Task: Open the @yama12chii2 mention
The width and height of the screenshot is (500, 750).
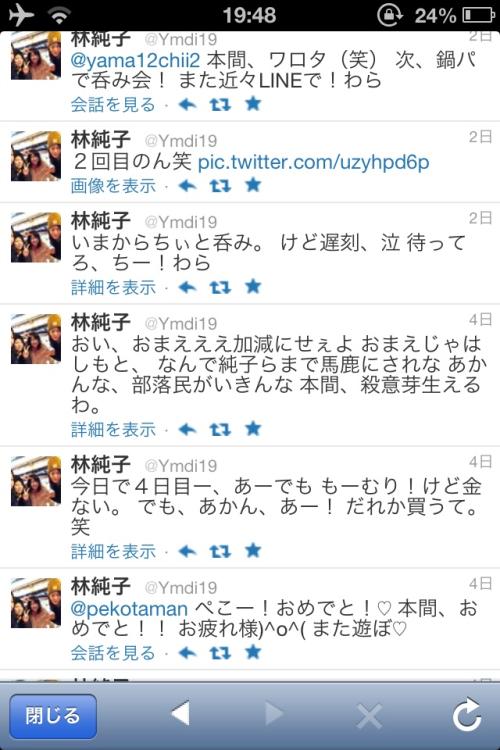Action: point(135,61)
